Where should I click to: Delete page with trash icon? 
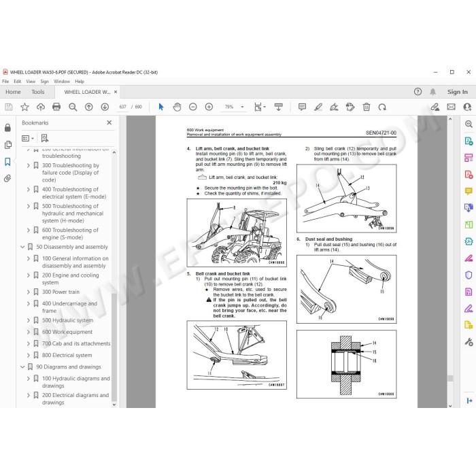367,107
